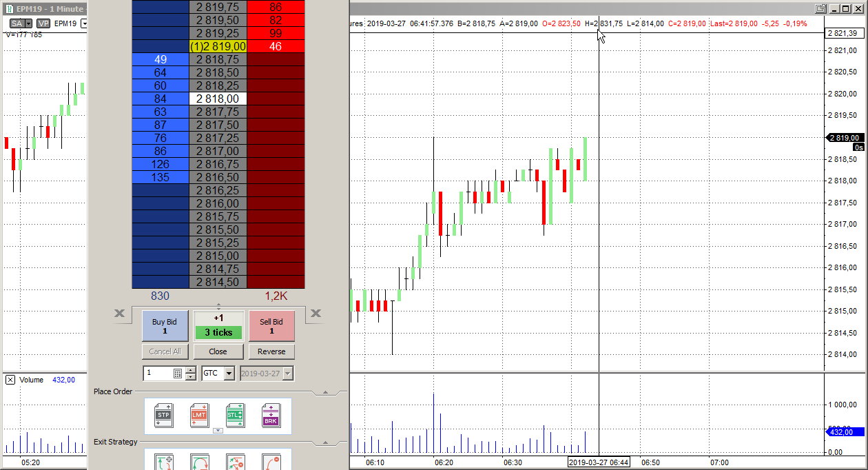Image resolution: width=868 pixels, height=470 pixels.
Task: Click the Volume value 432,00 label
Action: (x=63, y=380)
